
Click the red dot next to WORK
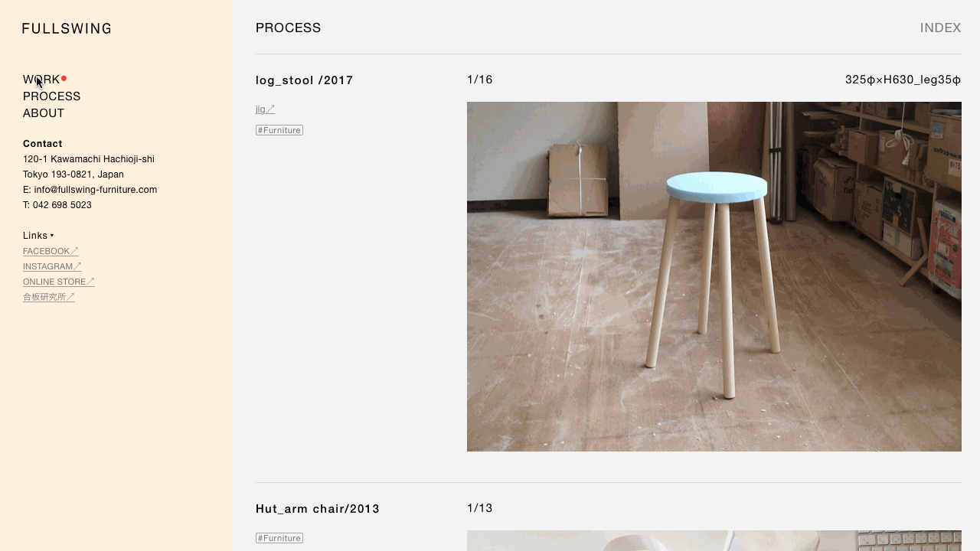point(64,78)
